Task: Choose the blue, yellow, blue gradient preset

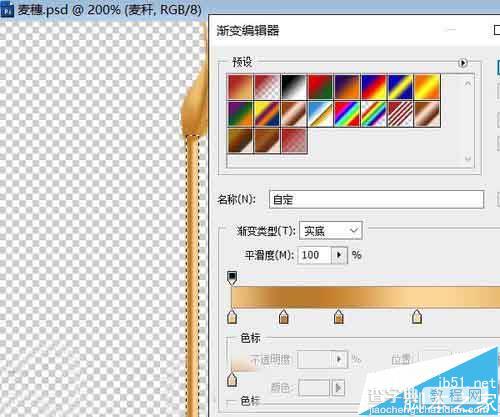Action: [400, 87]
